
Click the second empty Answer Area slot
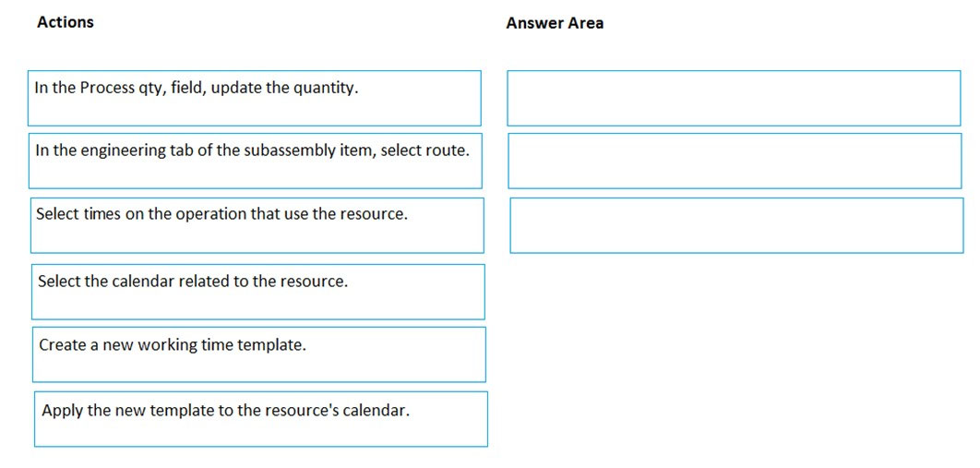[735, 161]
